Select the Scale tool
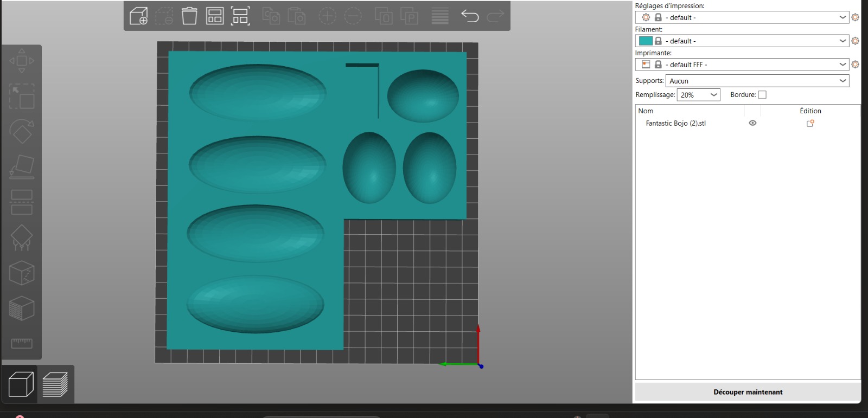 click(22, 97)
